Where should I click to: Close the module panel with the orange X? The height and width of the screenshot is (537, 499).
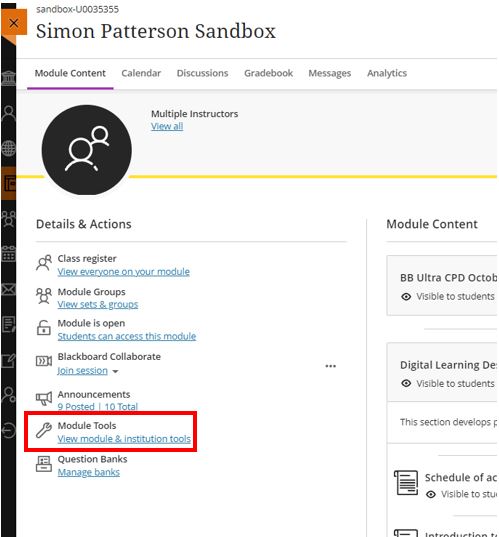14,23
